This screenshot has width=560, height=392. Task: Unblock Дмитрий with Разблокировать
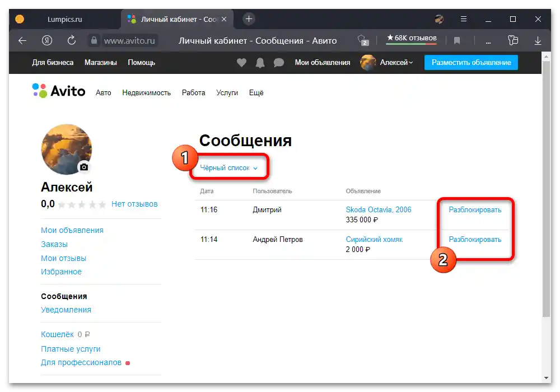coord(475,210)
